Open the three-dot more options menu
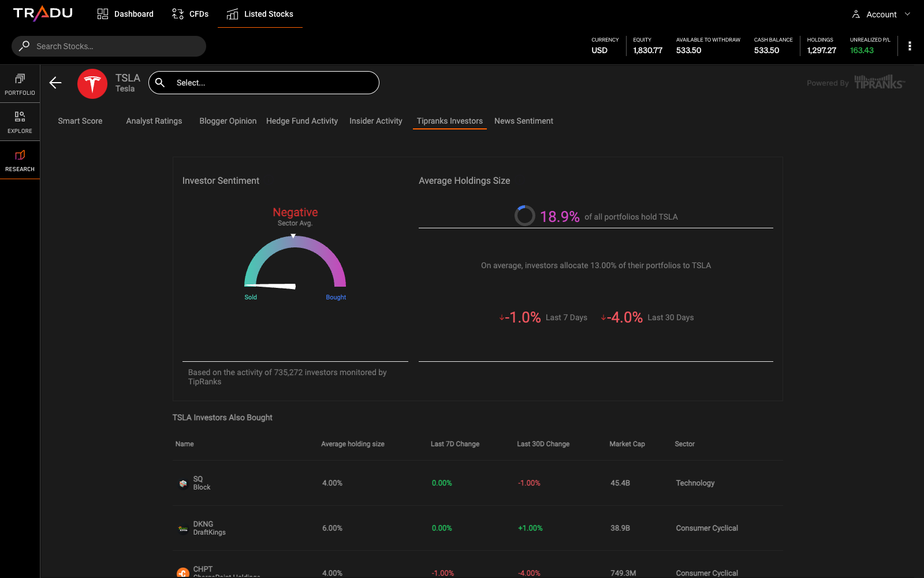Image resolution: width=924 pixels, height=578 pixels. click(x=910, y=46)
